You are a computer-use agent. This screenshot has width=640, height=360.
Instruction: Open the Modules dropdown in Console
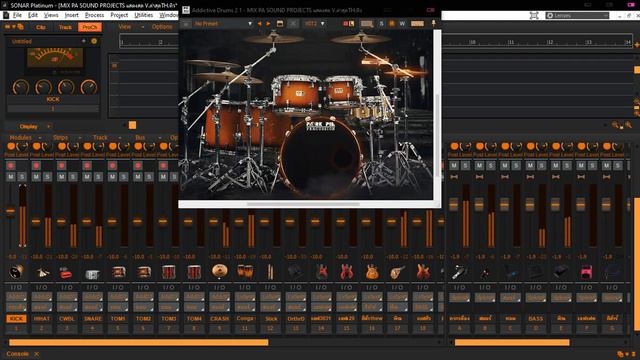[24, 138]
